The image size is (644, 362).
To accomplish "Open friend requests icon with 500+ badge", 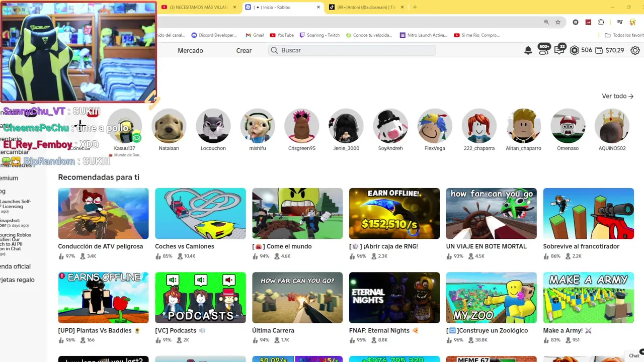I will [x=543, y=50].
